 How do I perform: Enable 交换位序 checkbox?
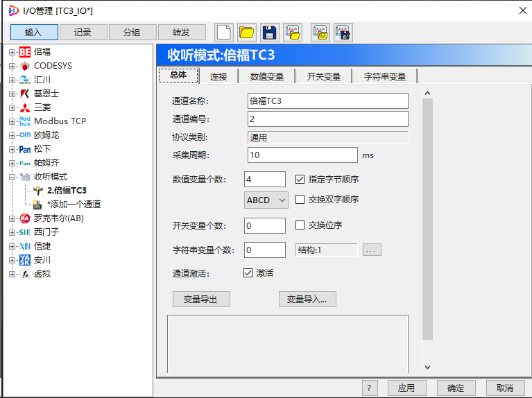click(x=300, y=225)
